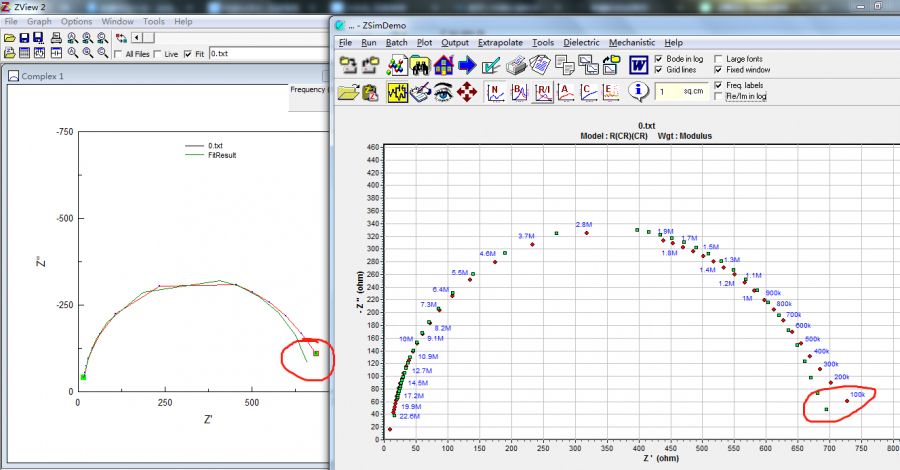Select the R/I plot icon
The height and width of the screenshot is (470, 900).
point(543,92)
